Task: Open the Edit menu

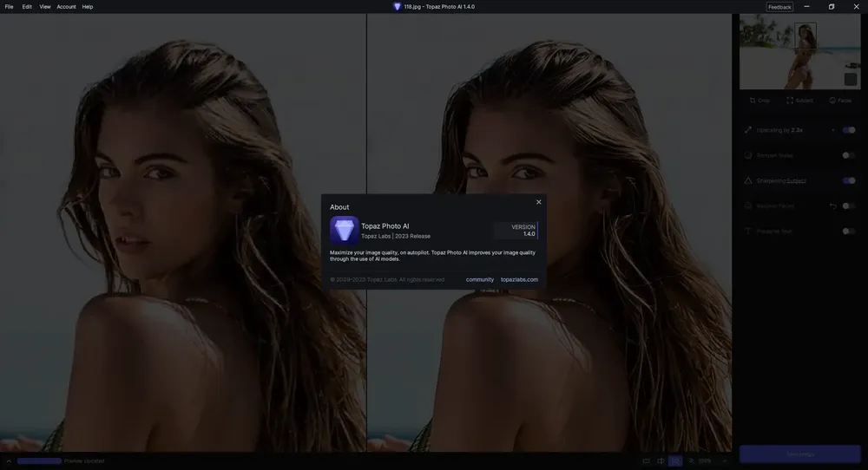Action: (27, 7)
